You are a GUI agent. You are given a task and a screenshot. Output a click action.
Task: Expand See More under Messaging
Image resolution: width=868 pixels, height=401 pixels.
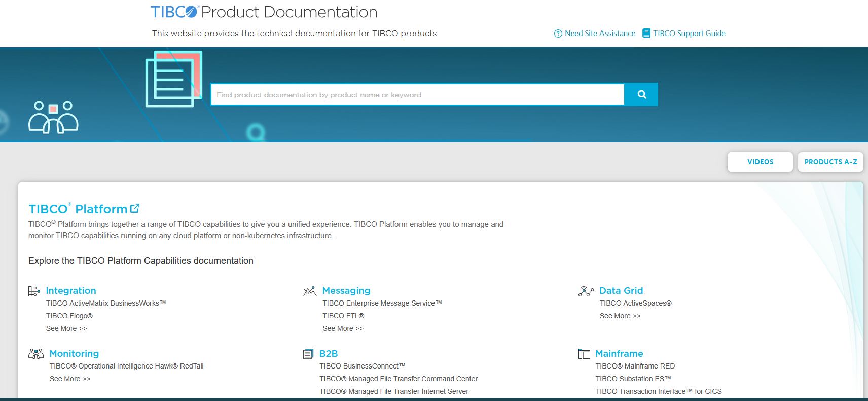point(343,328)
